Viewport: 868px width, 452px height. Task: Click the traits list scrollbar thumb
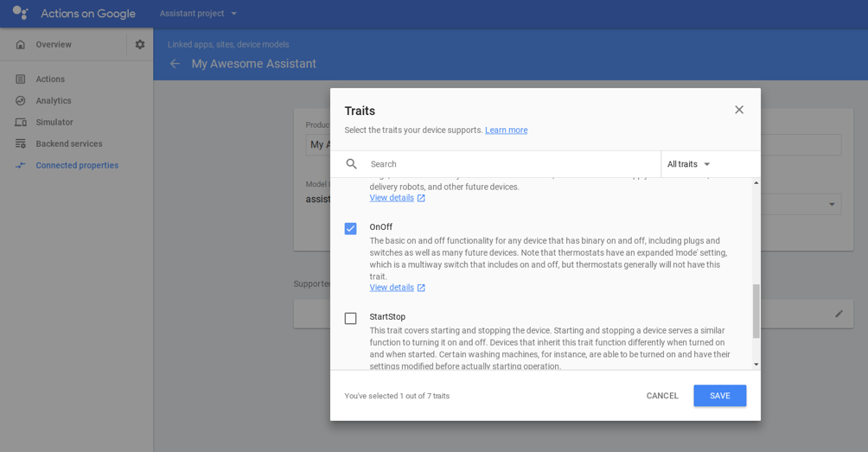(x=756, y=311)
